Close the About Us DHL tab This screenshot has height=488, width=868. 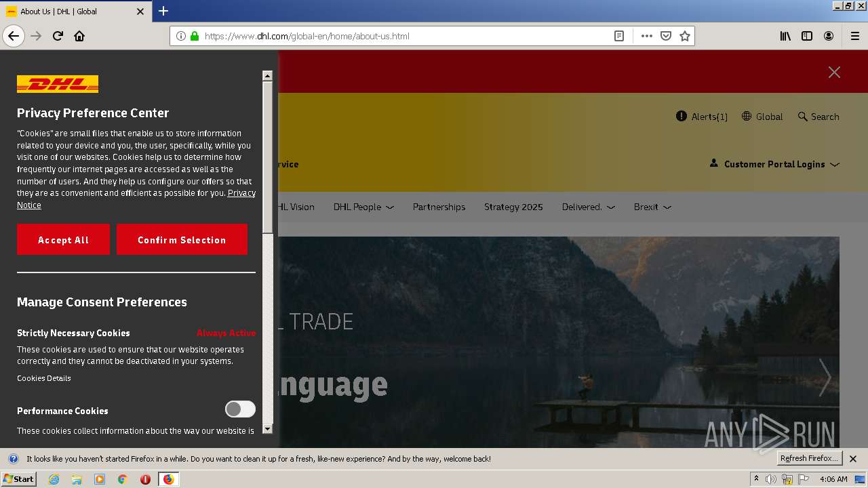(x=140, y=12)
